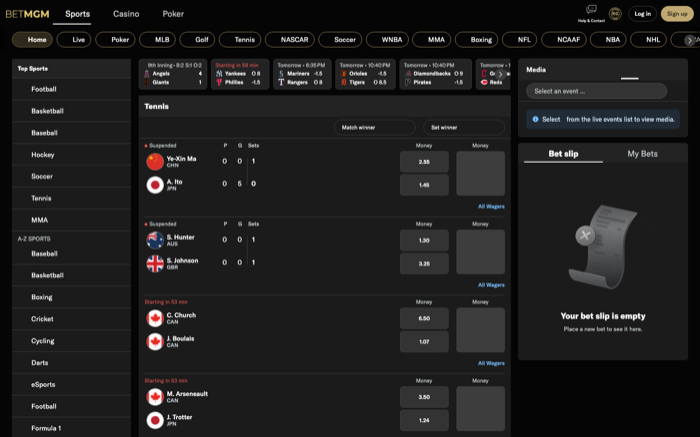700x437 pixels.
Task: Select eSports in A-Z Sports list
Action: click(71, 384)
